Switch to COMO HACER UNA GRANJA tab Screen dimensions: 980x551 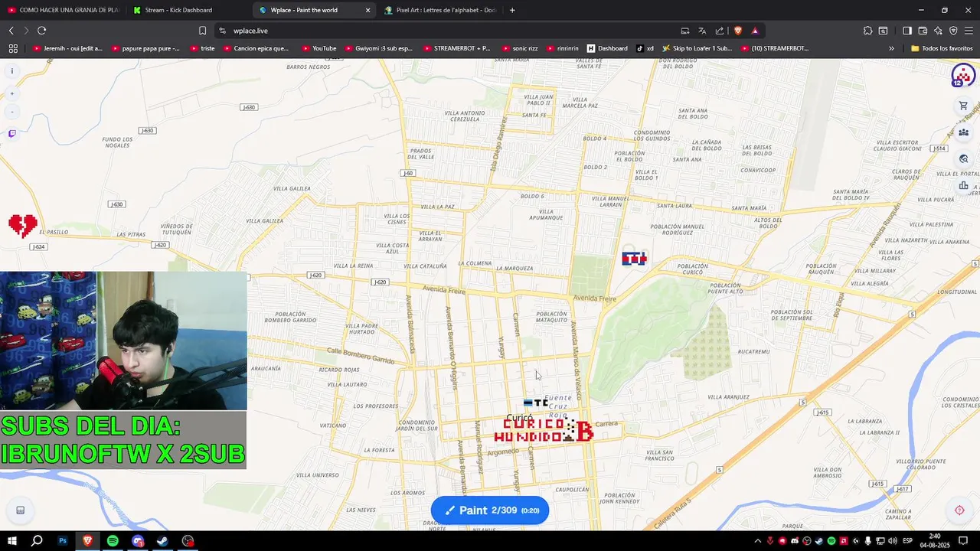(x=63, y=10)
